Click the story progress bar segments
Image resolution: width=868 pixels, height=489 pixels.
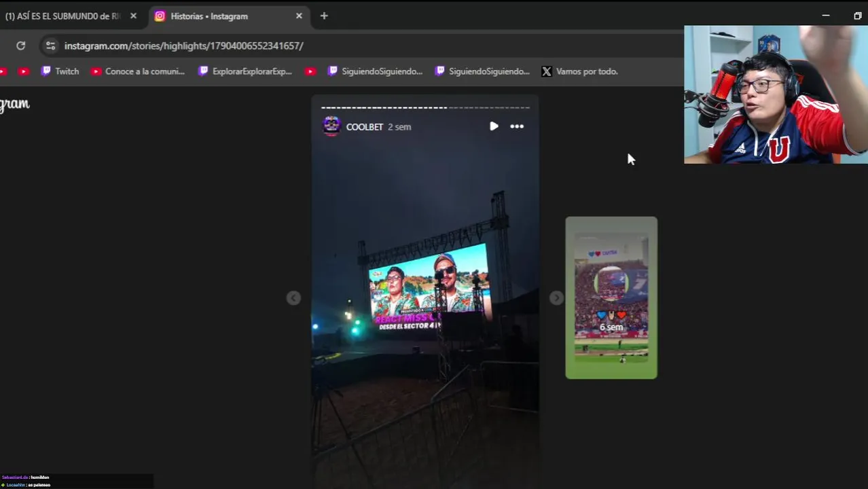(425, 107)
